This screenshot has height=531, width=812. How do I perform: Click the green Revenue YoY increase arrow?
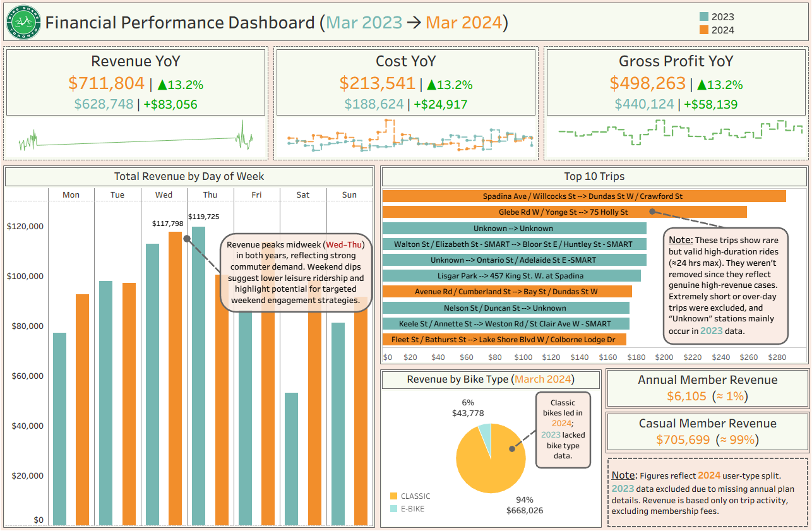(162, 85)
